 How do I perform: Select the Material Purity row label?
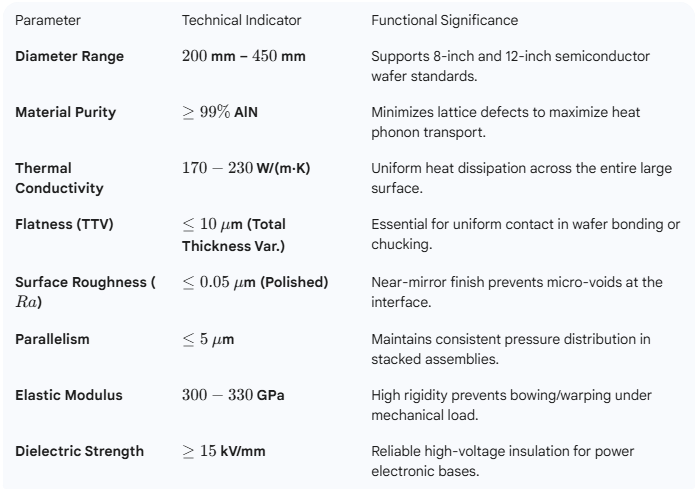point(65,112)
